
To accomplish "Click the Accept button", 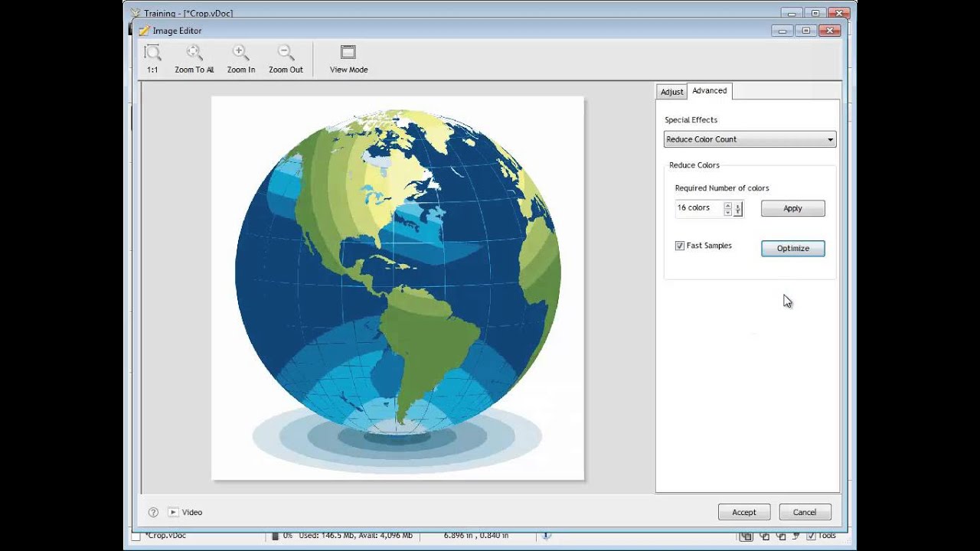I will point(743,512).
